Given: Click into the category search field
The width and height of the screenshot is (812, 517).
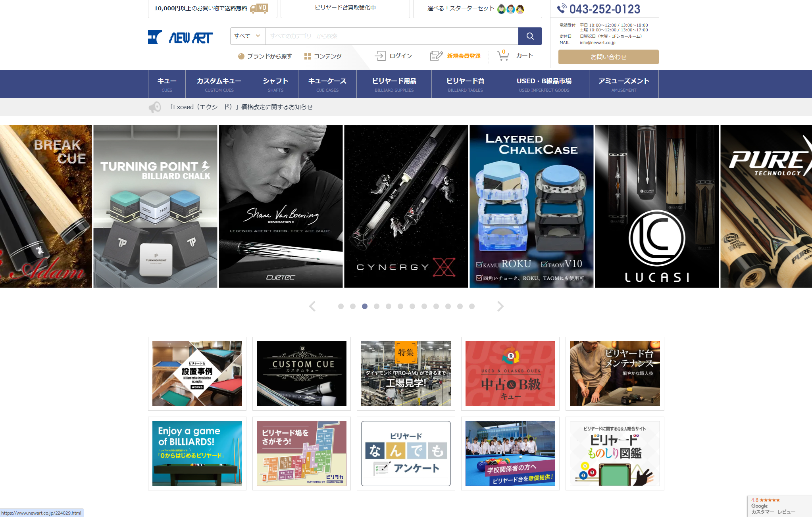Looking at the screenshot, I should click(391, 36).
